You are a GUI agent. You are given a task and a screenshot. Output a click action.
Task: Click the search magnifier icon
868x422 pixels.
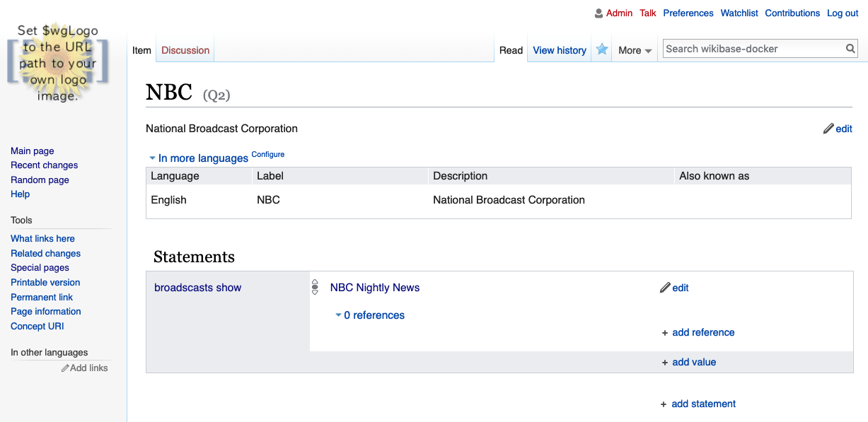851,49
